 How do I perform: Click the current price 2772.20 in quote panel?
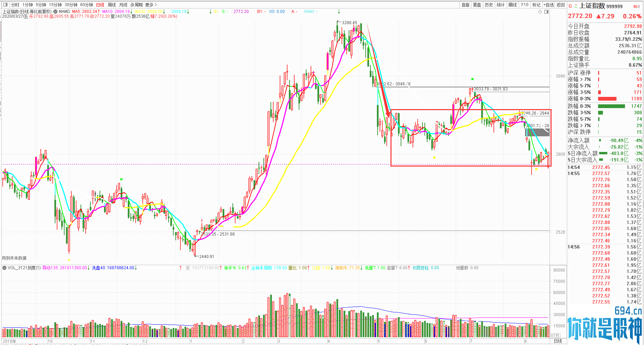580,16
